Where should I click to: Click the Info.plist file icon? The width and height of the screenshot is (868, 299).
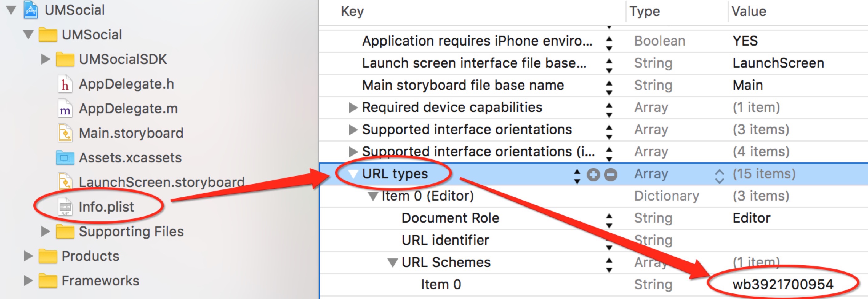[x=65, y=207]
